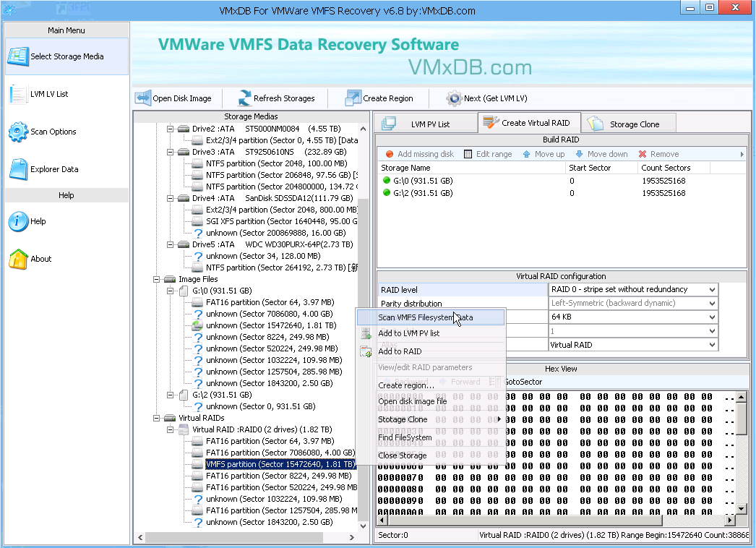Collapse the G:\0 (931.51 GB) tree node
Image resolution: width=756 pixels, height=548 pixels.
(170, 291)
